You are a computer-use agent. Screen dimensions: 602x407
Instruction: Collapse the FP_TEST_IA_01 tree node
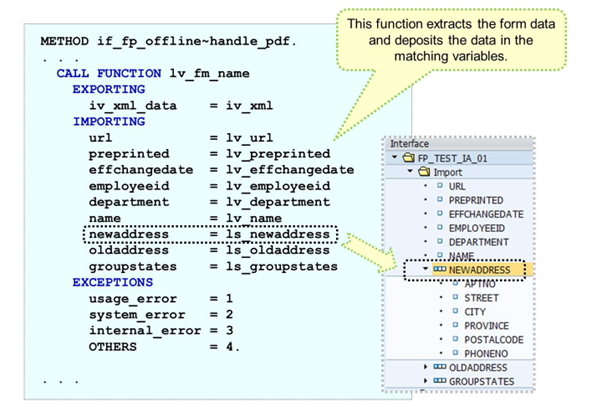pyautogui.click(x=394, y=158)
